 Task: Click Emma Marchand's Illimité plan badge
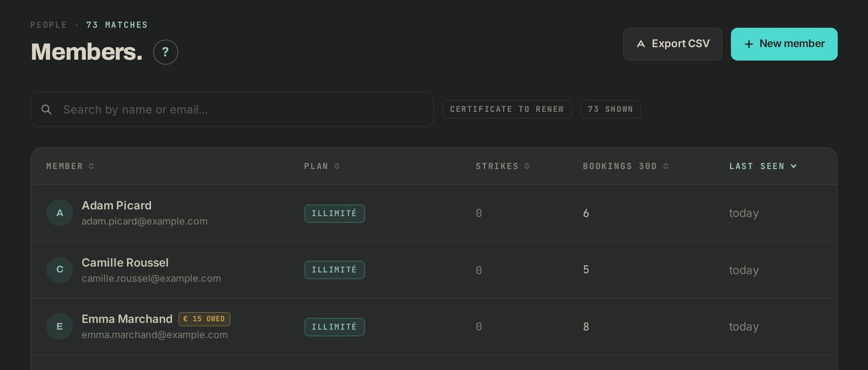coord(335,327)
